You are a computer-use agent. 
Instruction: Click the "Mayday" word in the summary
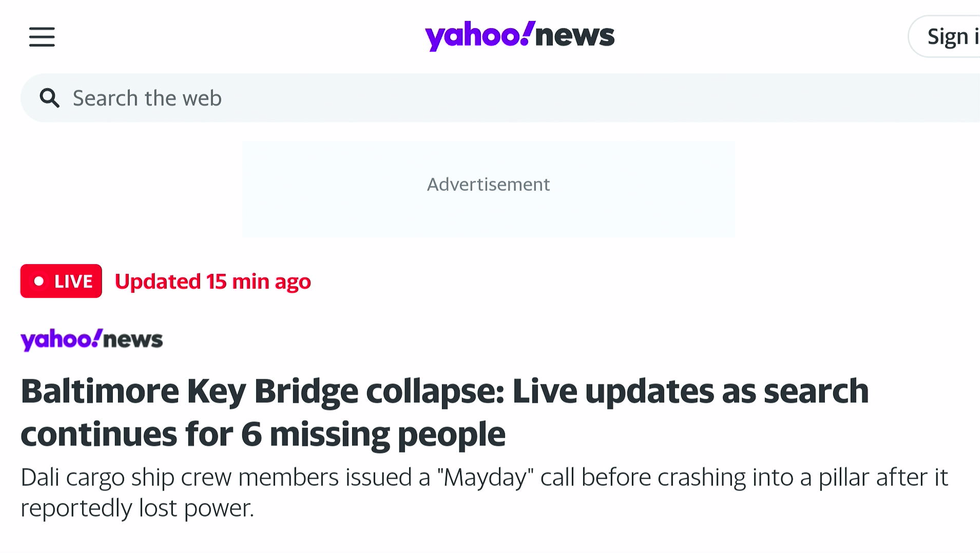pyautogui.click(x=485, y=478)
